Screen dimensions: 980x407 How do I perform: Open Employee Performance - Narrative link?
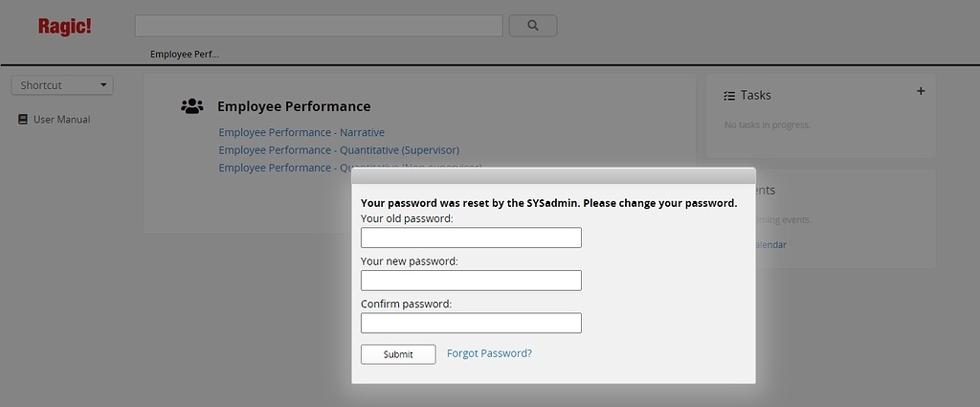[301, 132]
